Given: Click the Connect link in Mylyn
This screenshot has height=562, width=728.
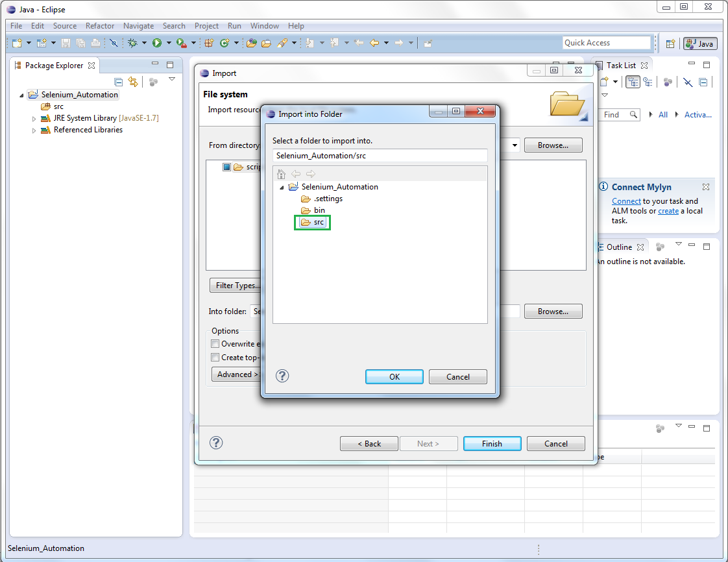Looking at the screenshot, I should click(626, 201).
